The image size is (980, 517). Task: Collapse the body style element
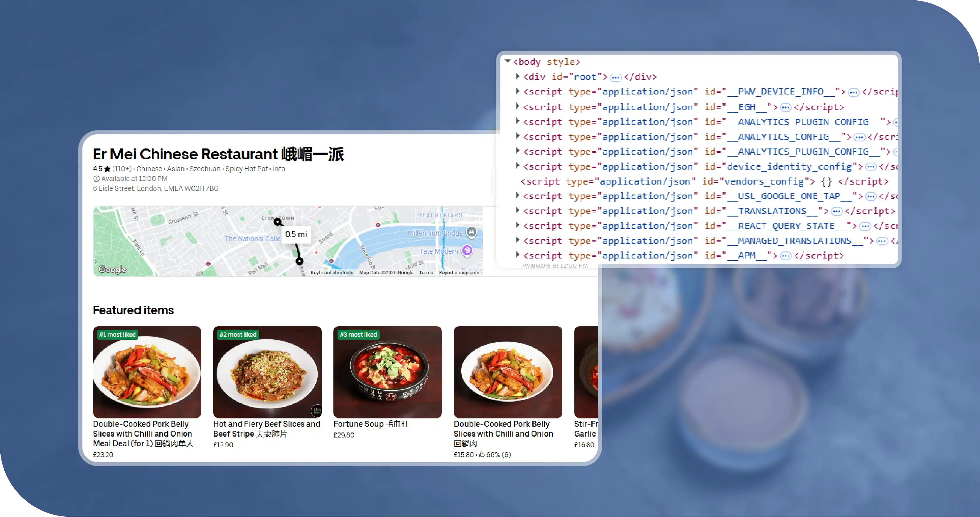tap(507, 61)
